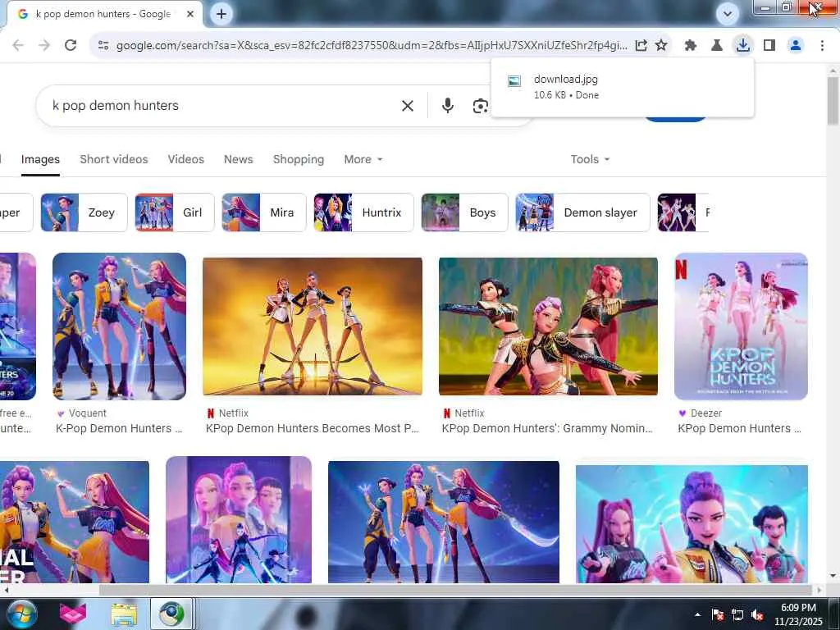Open Netflix Grammy Nomin... image thumbnail

(x=548, y=326)
